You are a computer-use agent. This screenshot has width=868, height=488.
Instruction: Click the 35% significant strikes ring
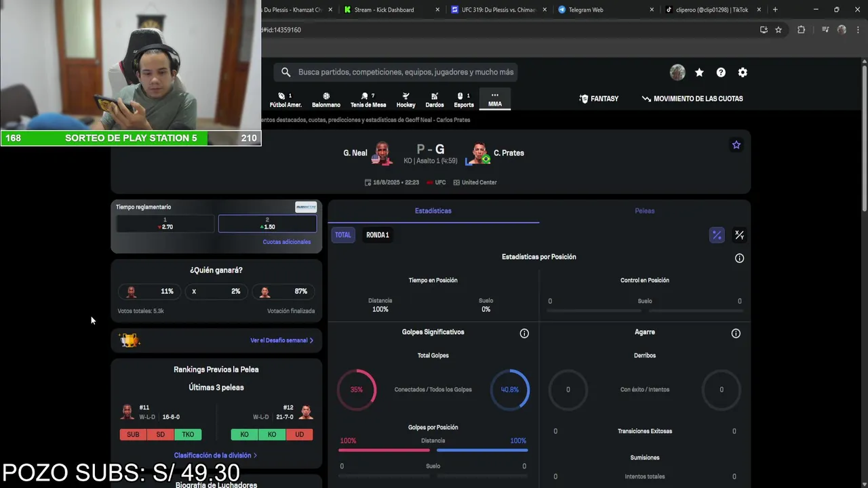(357, 390)
